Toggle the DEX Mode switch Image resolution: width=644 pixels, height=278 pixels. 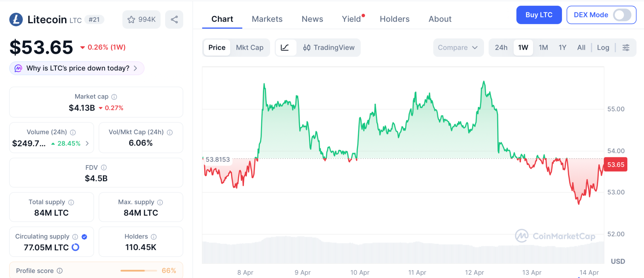click(x=622, y=15)
